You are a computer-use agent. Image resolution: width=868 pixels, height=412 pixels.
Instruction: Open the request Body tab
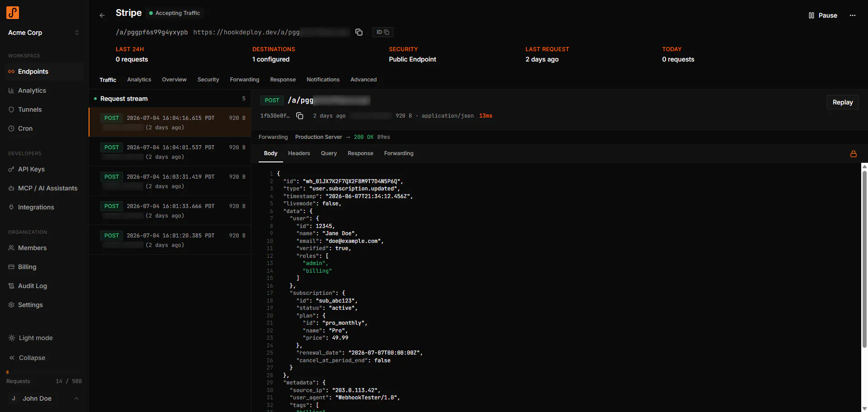270,153
